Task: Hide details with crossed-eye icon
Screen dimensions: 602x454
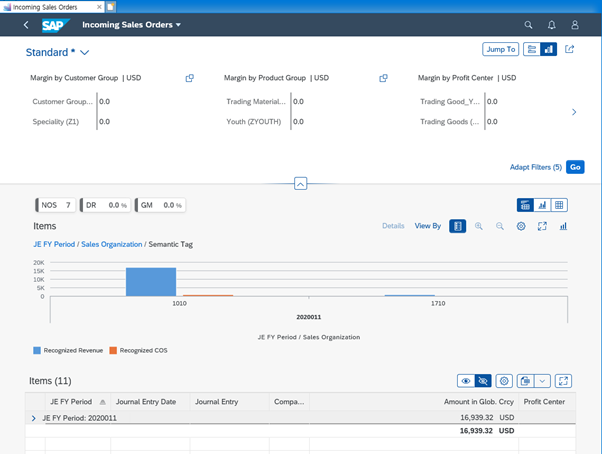Action: pyautogui.click(x=483, y=381)
